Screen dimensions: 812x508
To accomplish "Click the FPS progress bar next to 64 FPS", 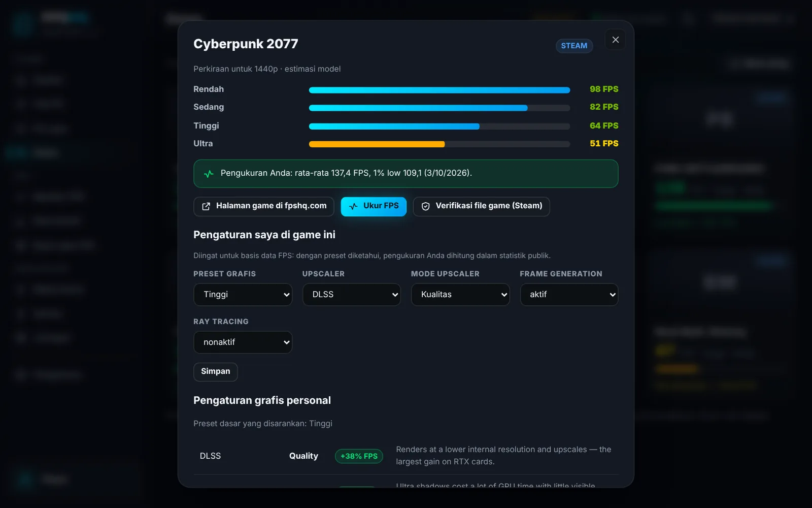I will tap(439, 126).
